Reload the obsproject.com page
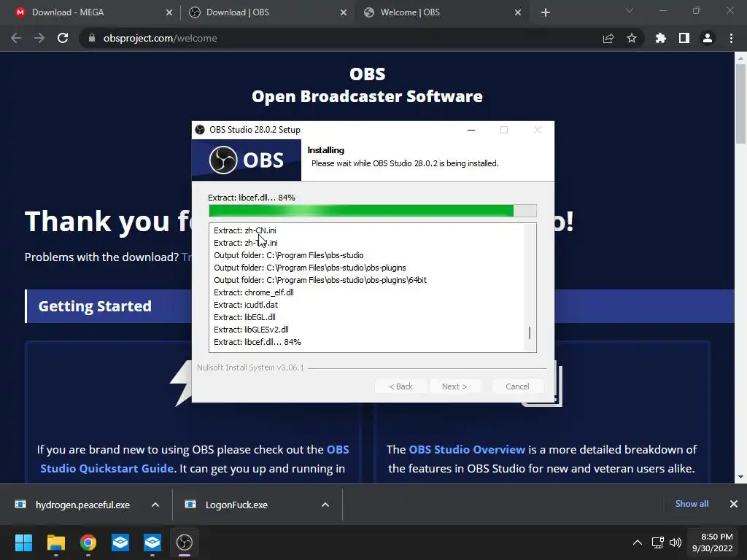 tap(63, 38)
